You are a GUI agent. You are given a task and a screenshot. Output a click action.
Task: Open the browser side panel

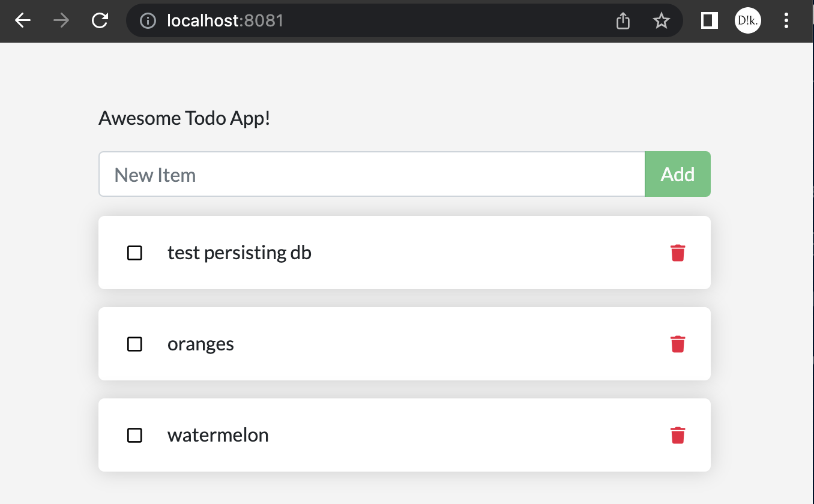coord(708,20)
